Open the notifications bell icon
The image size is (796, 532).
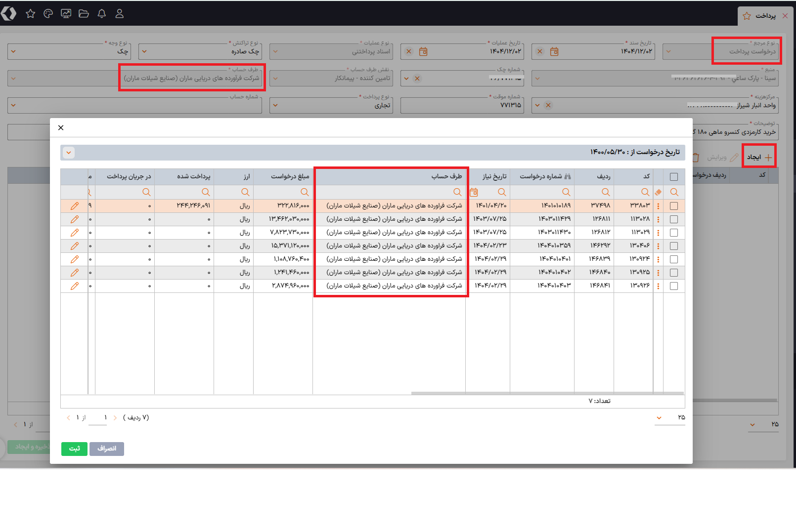click(102, 14)
